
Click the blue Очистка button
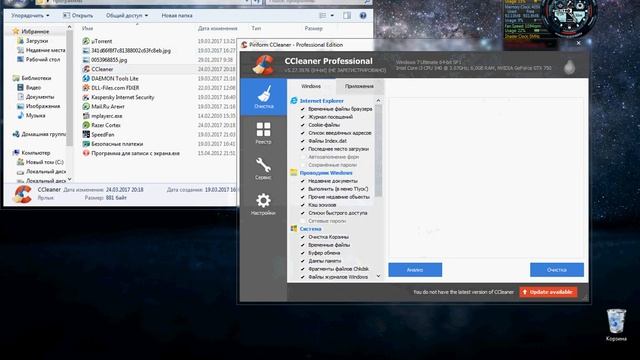(x=557, y=270)
